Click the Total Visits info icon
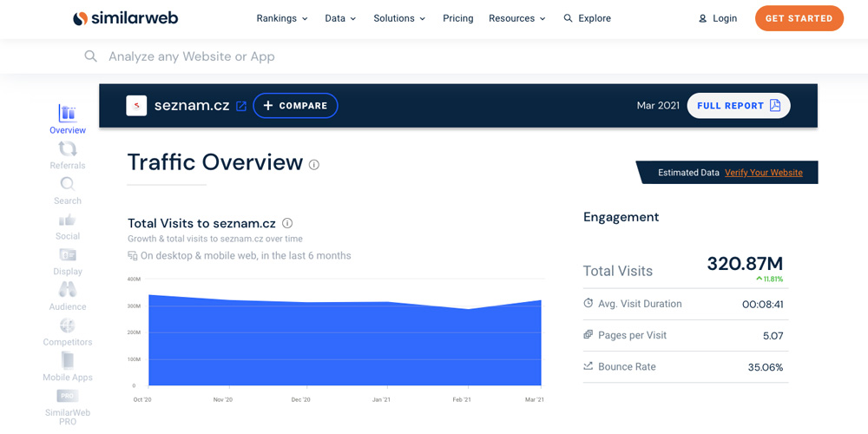 (x=287, y=223)
